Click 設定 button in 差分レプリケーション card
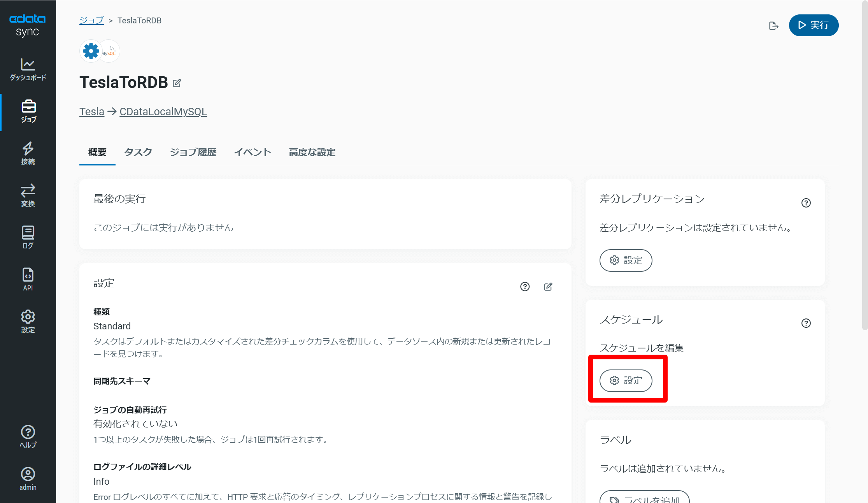 click(626, 260)
